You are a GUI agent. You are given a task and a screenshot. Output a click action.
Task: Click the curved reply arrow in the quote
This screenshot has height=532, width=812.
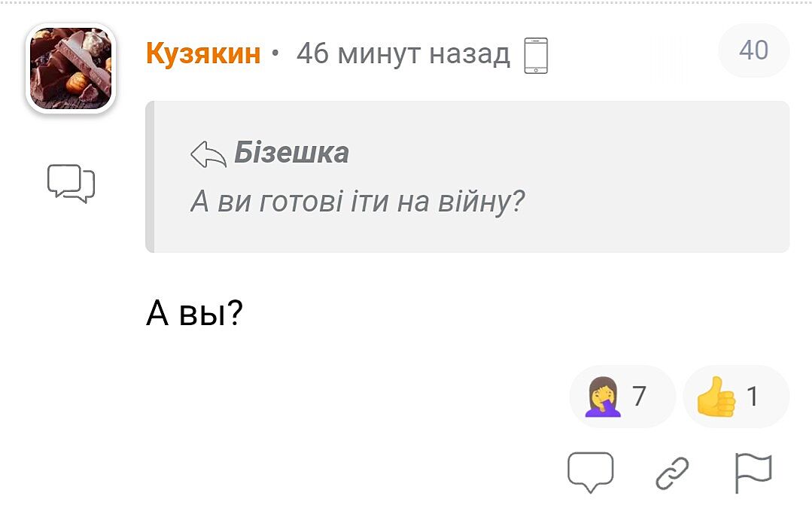tap(208, 154)
